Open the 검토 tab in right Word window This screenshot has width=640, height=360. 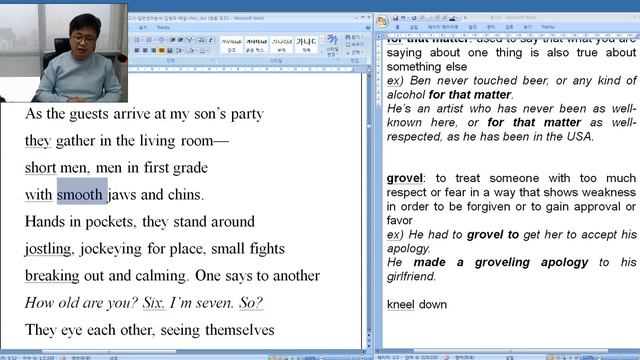[x=509, y=27]
